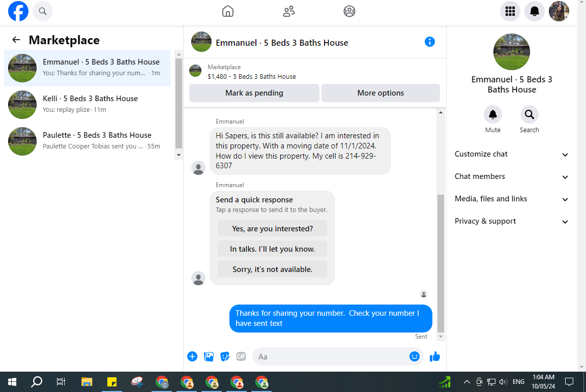Open the volume icon in the system tray
The width and height of the screenshot is (586, 392).
[x=503, y=382]
